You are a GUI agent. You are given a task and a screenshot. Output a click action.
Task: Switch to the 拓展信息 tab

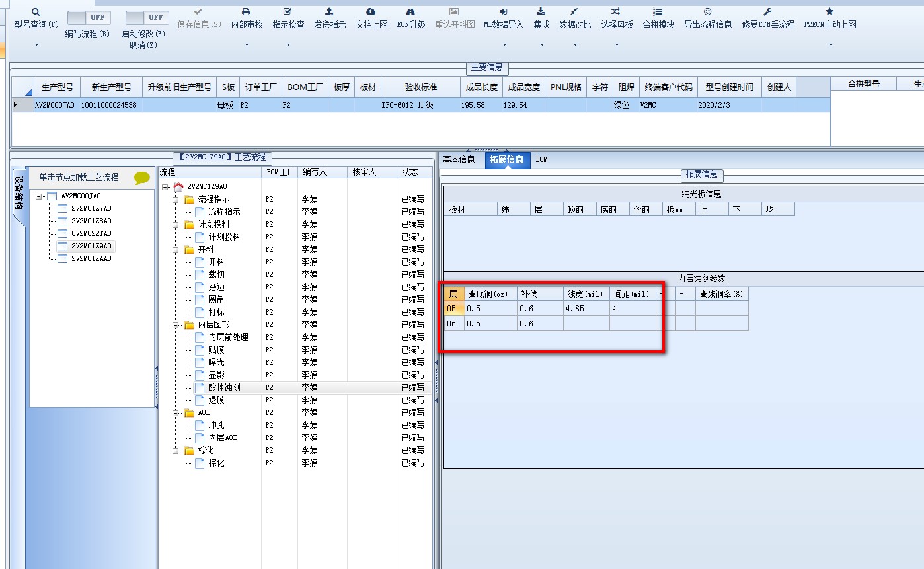pyautogui.click(x=507, y=159)
